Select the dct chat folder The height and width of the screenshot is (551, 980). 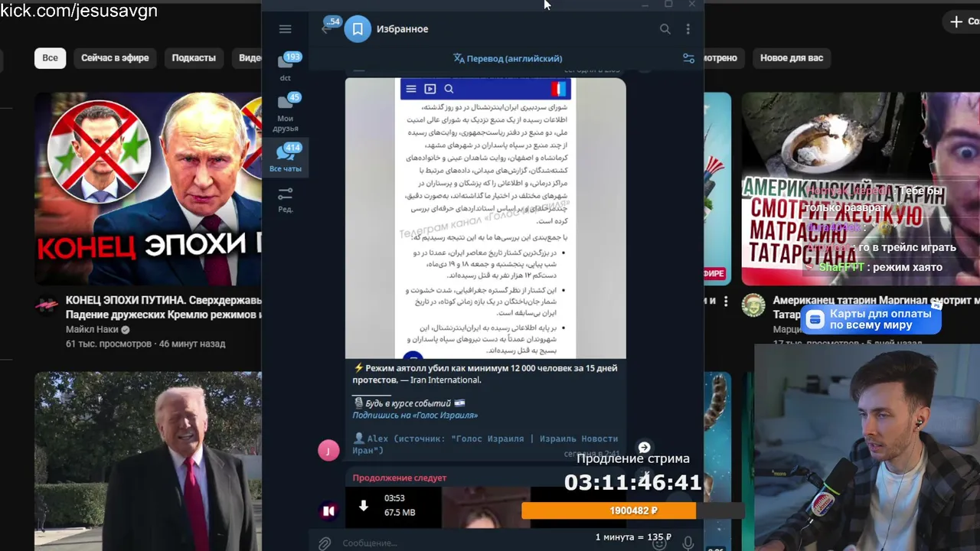286,66
